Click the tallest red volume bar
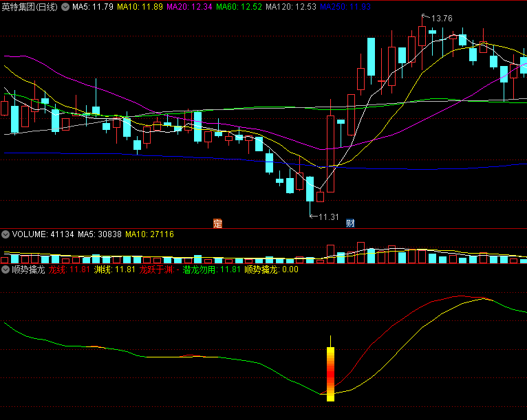This screenshot has width=527, height=420. pyautogui.click(x=361, y=252)
